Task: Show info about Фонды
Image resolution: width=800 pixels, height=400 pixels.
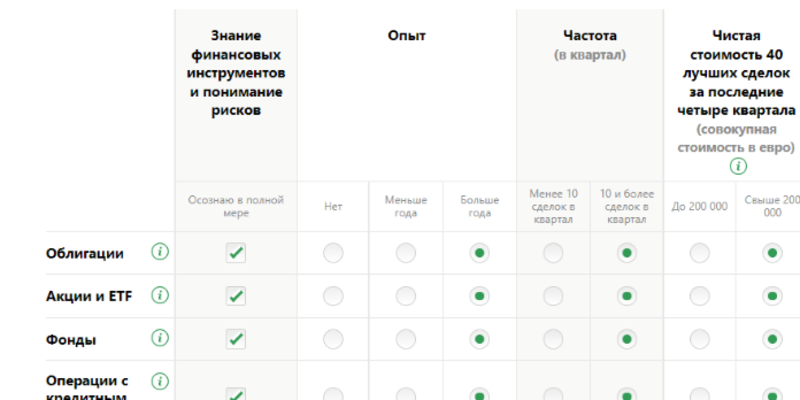Action: tap(160, 339)
